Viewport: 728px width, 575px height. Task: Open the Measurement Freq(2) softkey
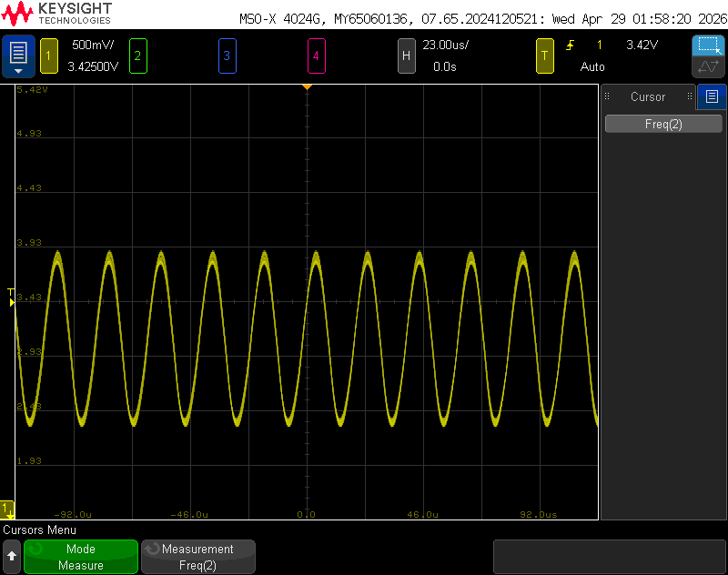(197, 557)
